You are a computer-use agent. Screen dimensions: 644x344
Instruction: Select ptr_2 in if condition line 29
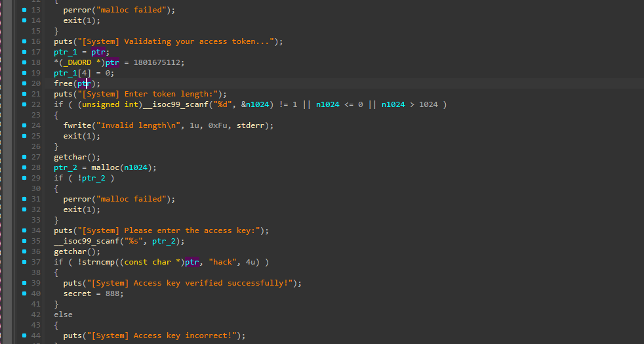click(x=93, y=178)
